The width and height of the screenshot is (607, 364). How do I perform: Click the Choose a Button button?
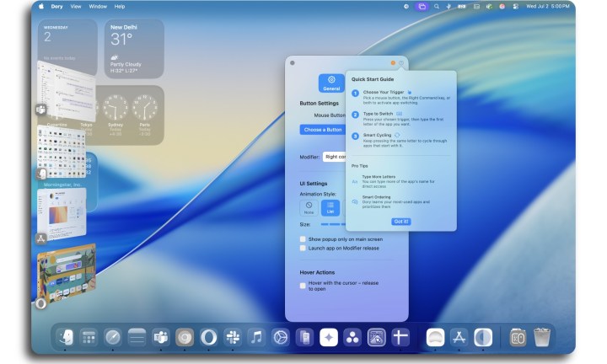pyautogui.click(x=323, y=130)
